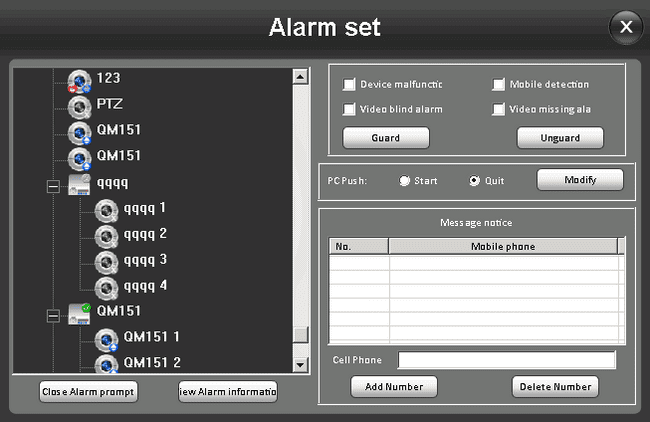
Task: Collapse the QM151 device group
Action: [x=53, y=314]
